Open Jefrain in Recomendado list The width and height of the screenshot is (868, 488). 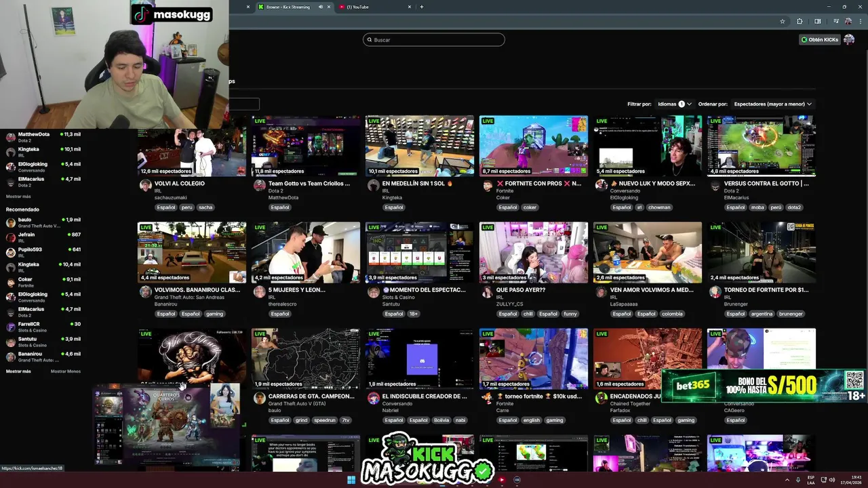coord(43,237)
